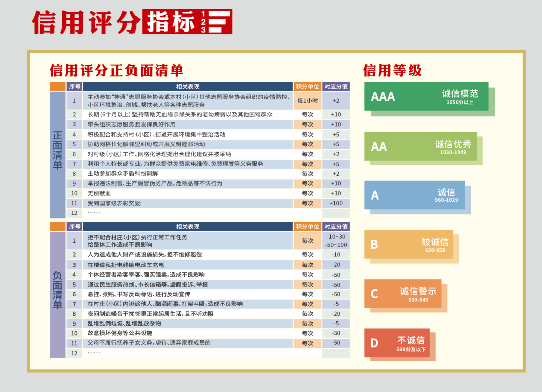542x392 pixels.
Task: Click the vertical "负面清单" side label
Action: coord(57,290)
